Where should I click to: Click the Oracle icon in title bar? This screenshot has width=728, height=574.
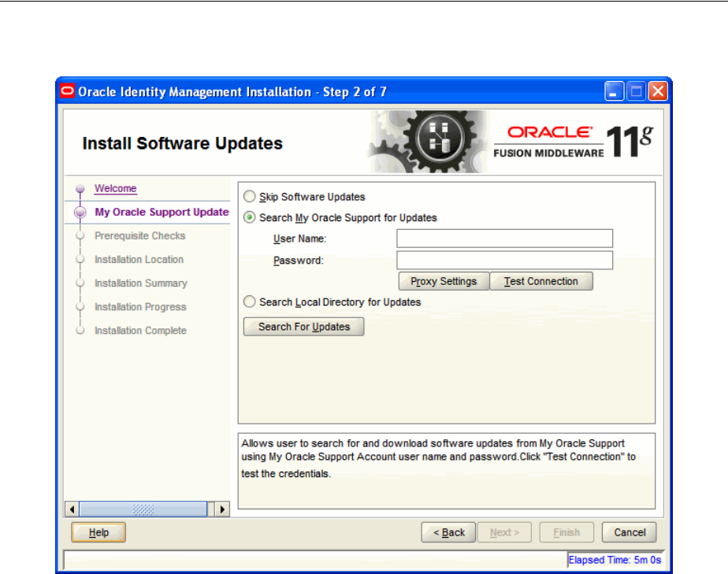[x=67, y=91]
